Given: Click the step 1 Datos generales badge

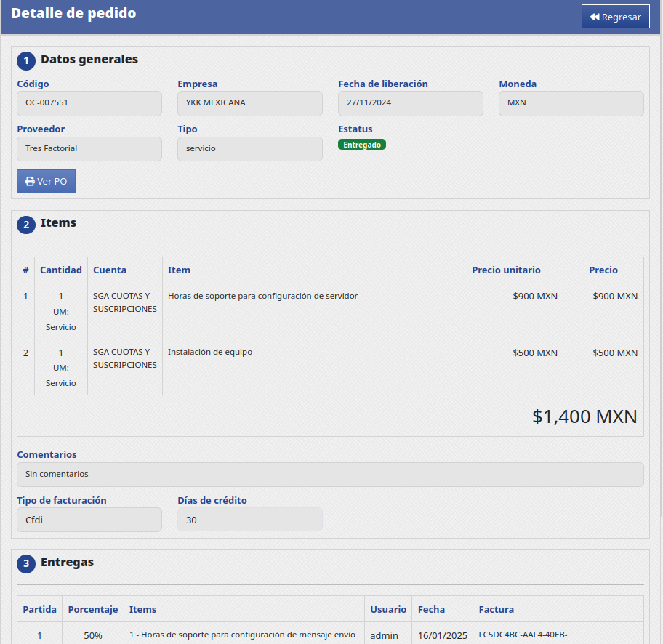Looking at the screenshot, I should tap(25, 60).
